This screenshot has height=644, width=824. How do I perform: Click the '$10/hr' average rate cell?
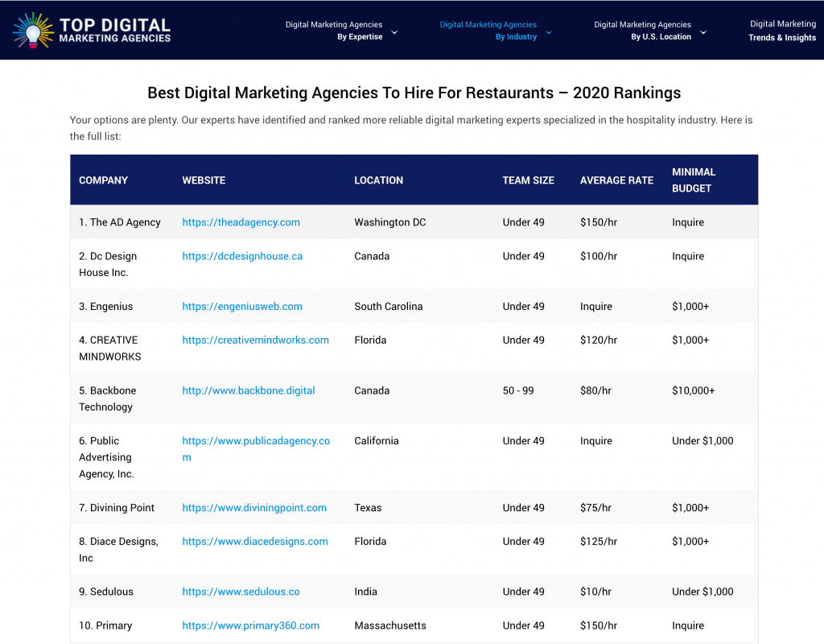(x=596, y=592)
